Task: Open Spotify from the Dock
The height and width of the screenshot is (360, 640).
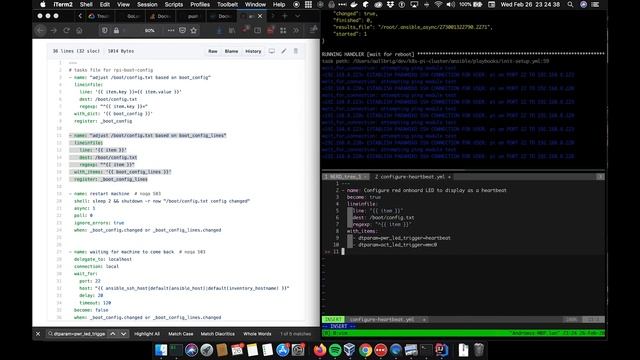Action: coord(335,350)
